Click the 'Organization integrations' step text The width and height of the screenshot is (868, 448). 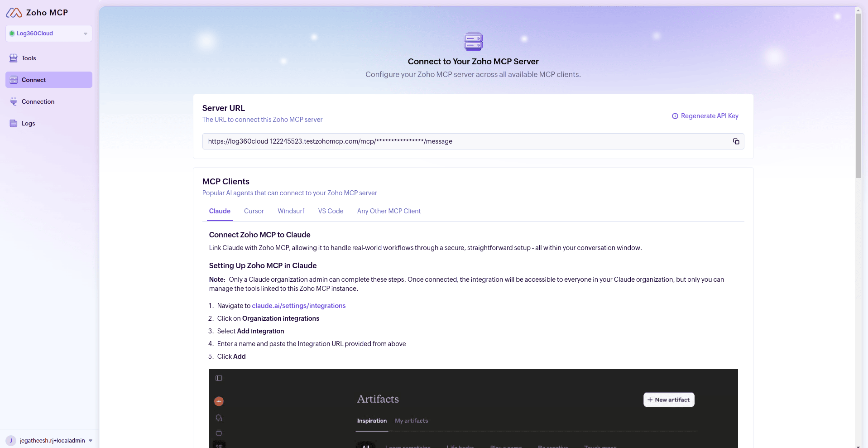coord(281,318)
